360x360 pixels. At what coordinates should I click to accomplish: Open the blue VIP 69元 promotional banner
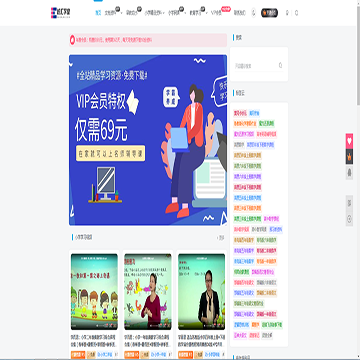(148, 140)
